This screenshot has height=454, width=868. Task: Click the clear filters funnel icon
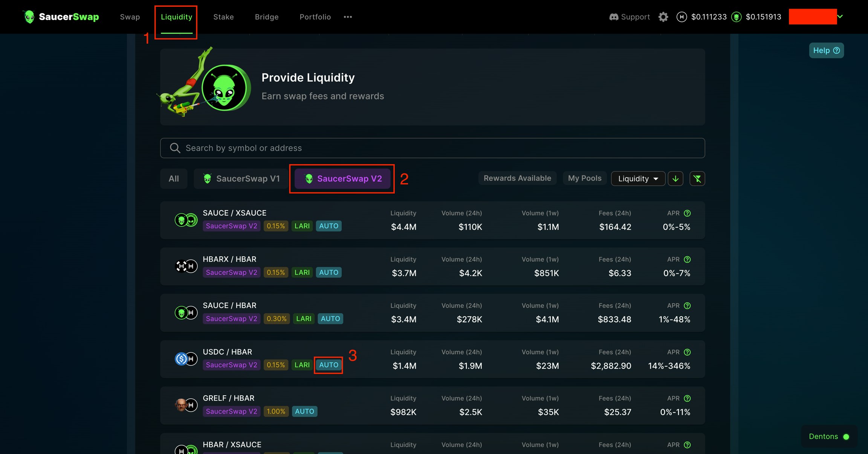click(x=697, y=178)
